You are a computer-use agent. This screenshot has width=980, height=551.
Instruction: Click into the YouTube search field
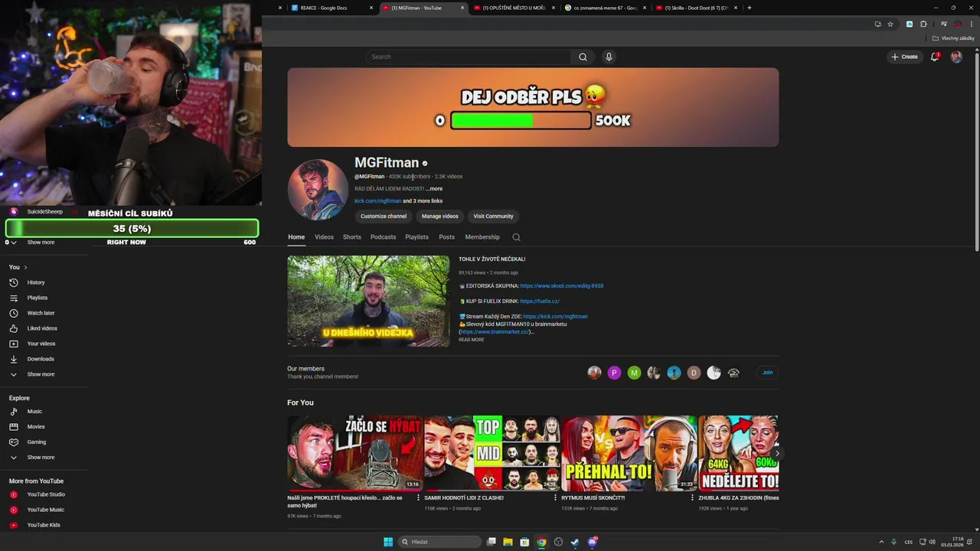tap(468, 57)
